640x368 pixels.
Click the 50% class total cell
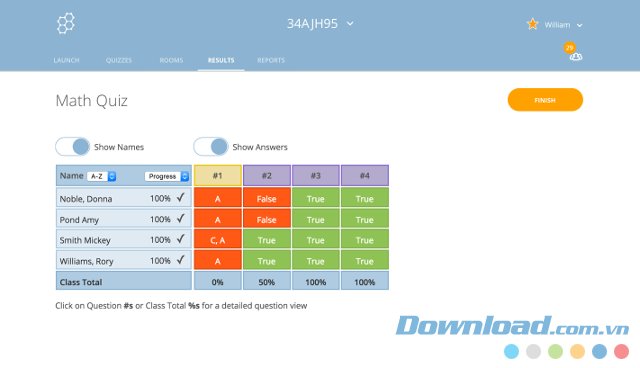click(267, 282)
